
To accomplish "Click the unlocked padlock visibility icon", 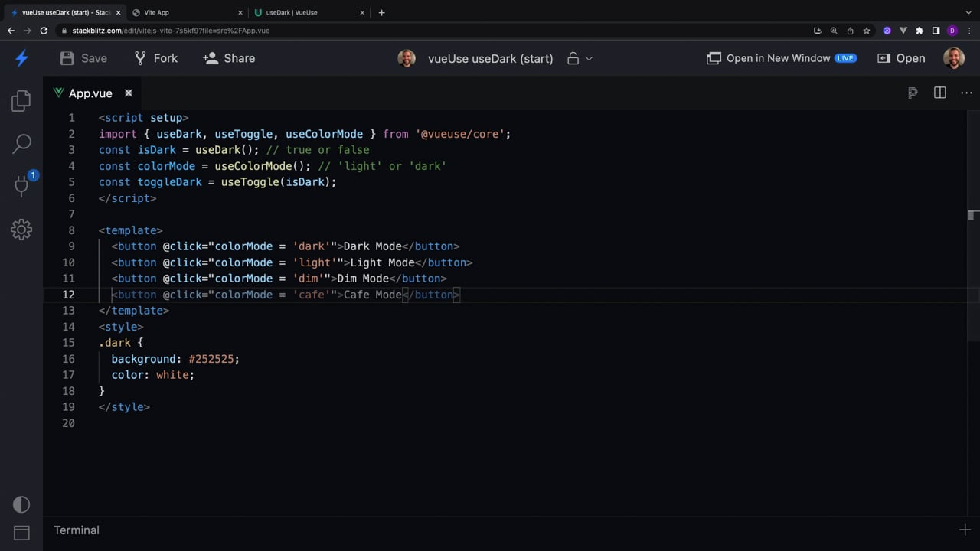I will tap(573, 58).
